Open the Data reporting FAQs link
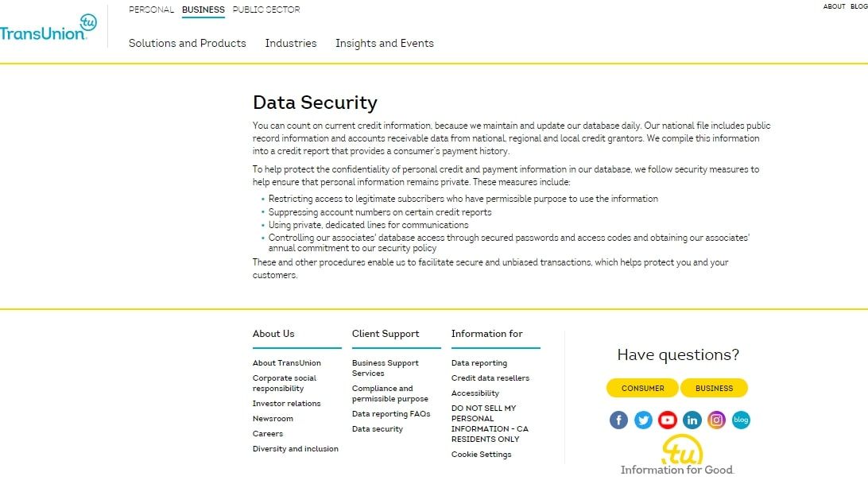The width and height of the screenshot is (868, 488). tap(391, 413)
